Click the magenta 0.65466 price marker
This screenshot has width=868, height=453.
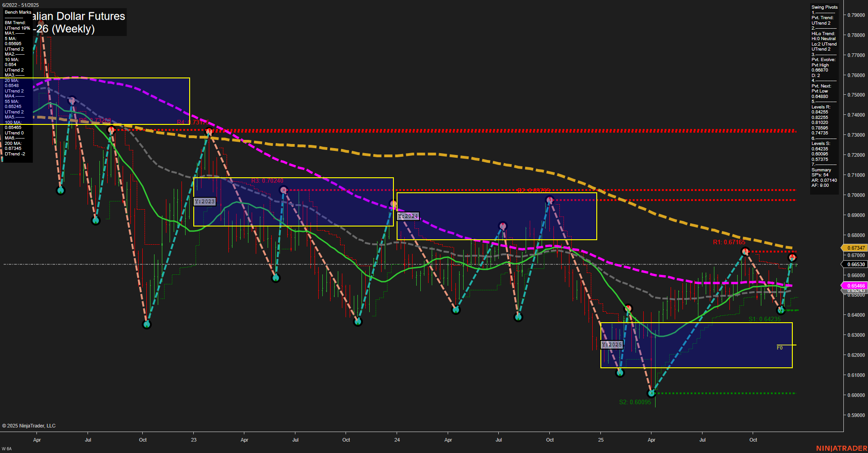[x=856, y=285]
